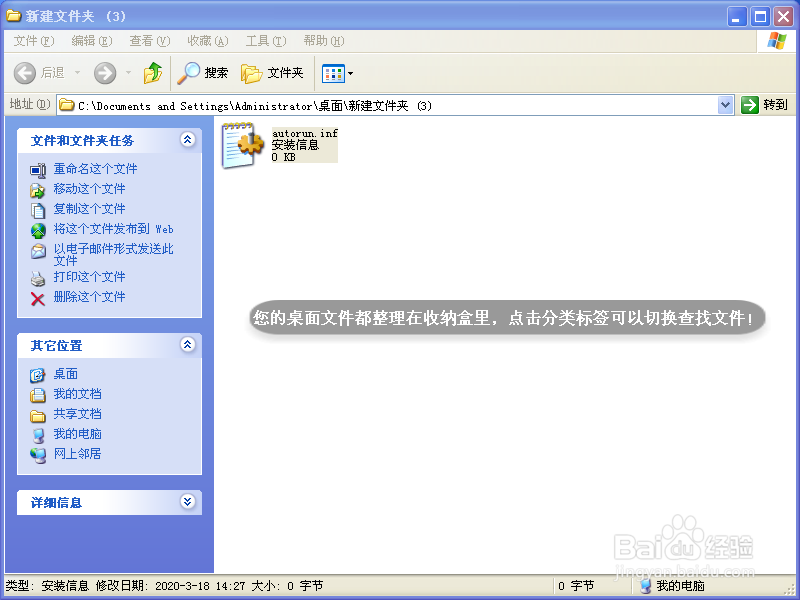Click the 以电子邮件形式发送此文件 email icon

[x=37, y=249]
